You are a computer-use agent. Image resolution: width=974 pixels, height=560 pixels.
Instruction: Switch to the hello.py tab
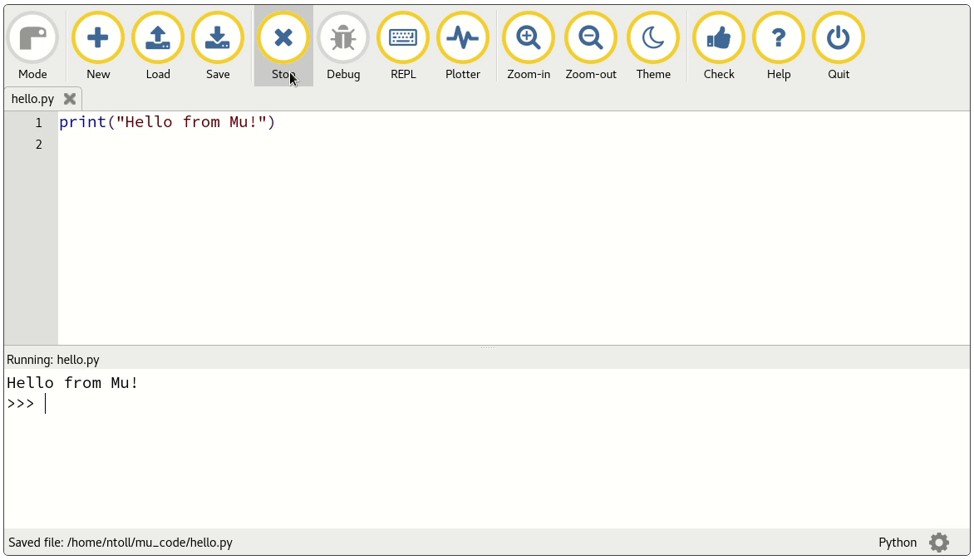point(32,99)
